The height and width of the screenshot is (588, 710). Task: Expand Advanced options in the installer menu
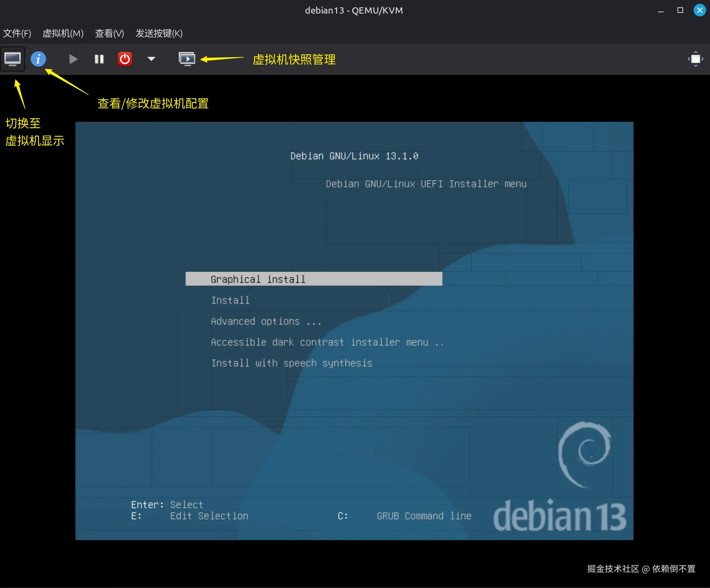(x=266, y=321)
